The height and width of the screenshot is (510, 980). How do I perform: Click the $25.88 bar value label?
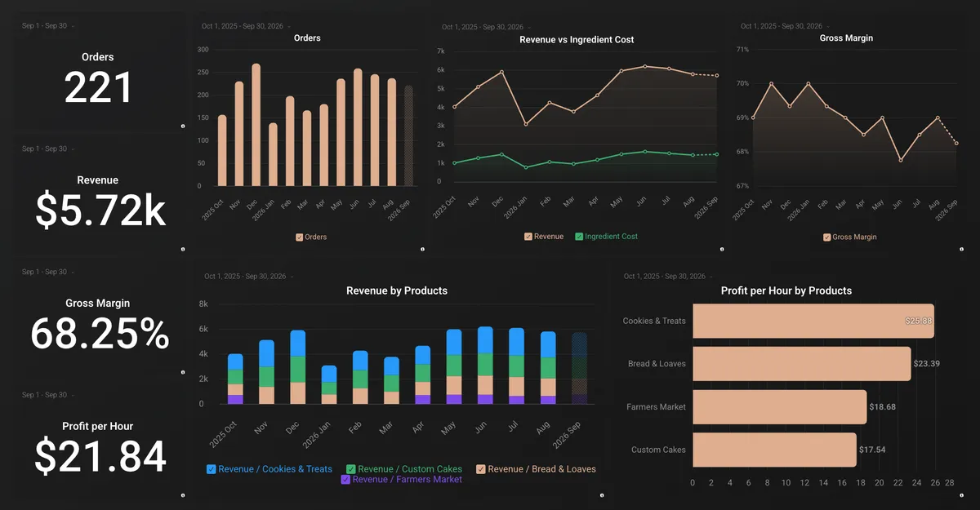point(918,321)
